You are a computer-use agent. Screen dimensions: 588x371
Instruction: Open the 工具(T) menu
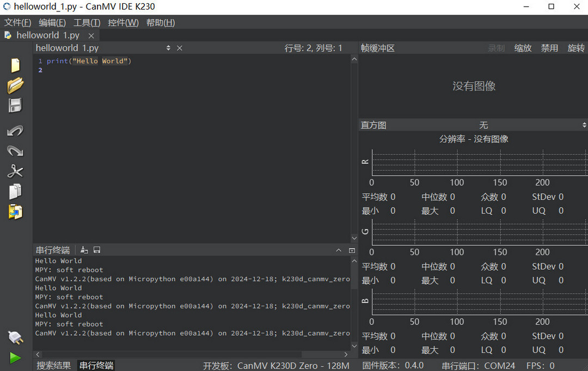[x=87, y=23]
